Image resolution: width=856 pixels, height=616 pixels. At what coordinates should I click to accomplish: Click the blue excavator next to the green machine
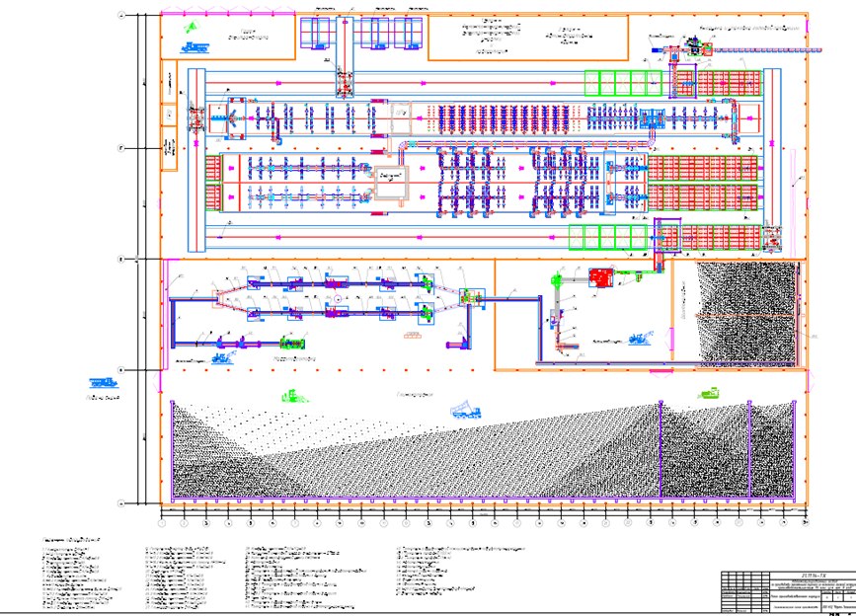pos(223,357)
